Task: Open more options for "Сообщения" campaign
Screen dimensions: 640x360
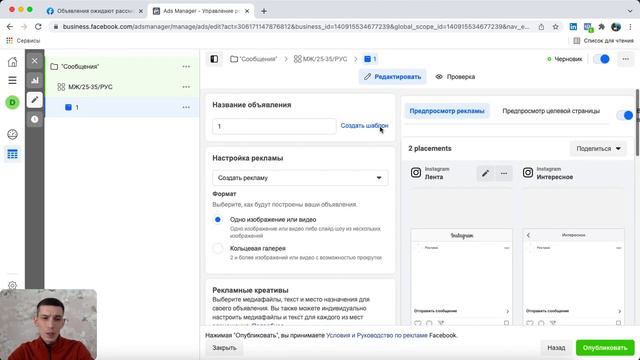Action: point(186,67)
